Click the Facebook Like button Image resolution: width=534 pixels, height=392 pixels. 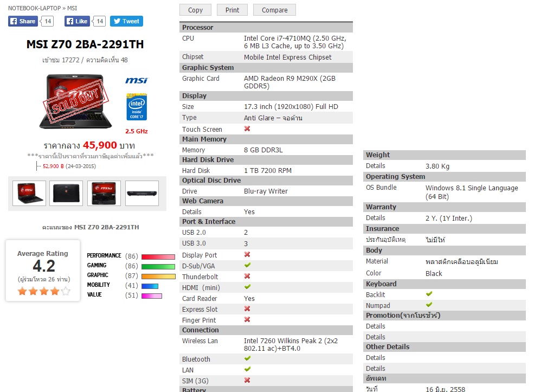tap(77, 21)
